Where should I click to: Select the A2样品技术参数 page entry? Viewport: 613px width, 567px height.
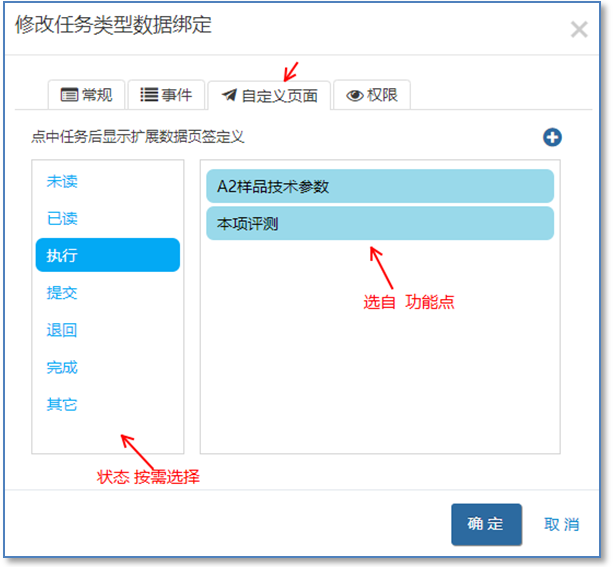pos(379,186)
